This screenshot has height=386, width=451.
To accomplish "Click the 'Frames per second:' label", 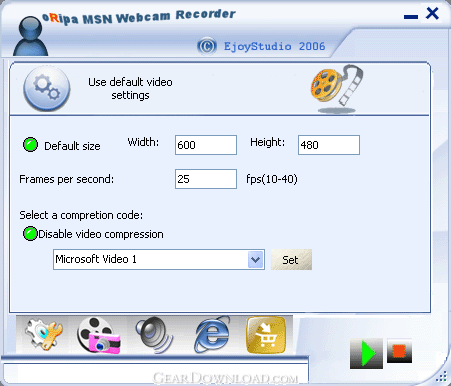I will pyautogui.click(x=67, y=179).
